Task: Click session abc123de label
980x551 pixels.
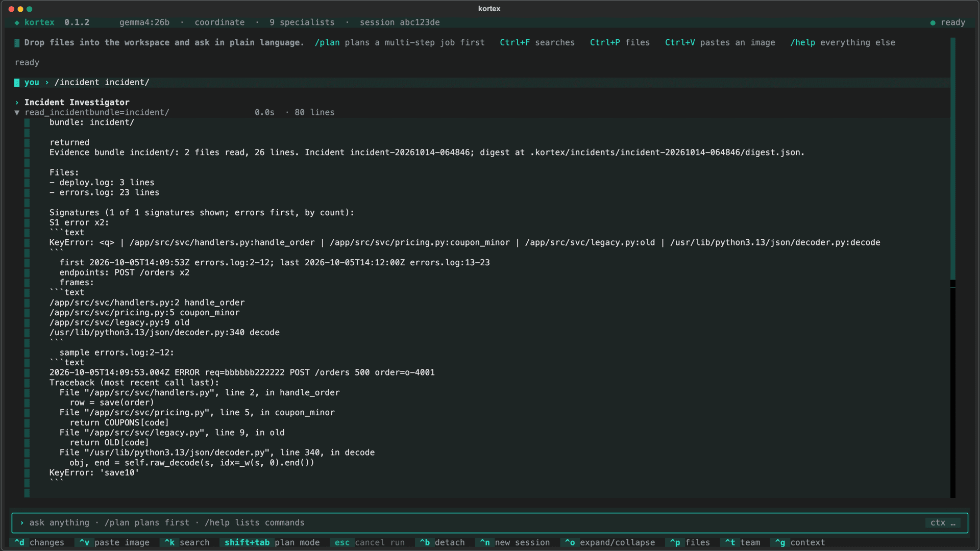Action: pyautogui.click(x=400, y=22)
